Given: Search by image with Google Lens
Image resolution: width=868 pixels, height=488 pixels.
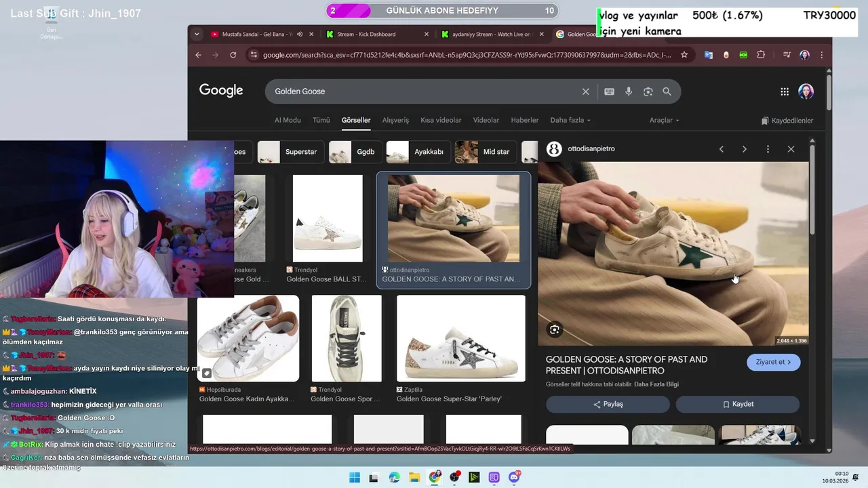Looking at the screenshot, I should coord(648,91).
